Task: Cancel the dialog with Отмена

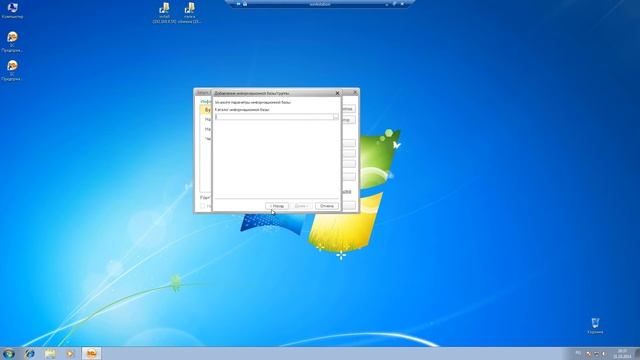Action: click(x=327, y=206)
